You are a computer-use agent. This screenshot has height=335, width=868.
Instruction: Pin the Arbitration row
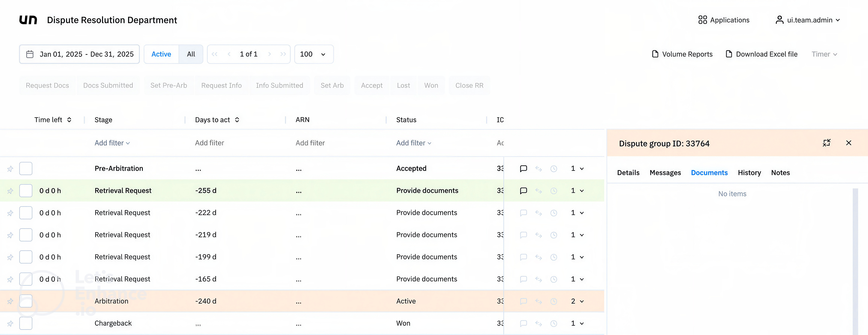click(10, 301)
